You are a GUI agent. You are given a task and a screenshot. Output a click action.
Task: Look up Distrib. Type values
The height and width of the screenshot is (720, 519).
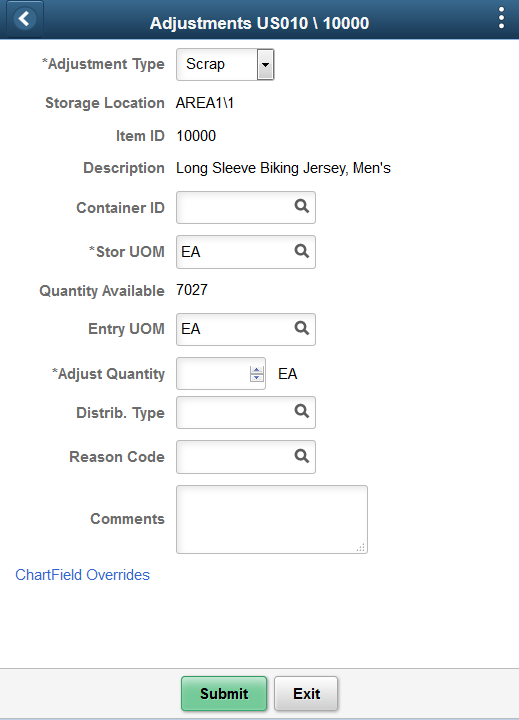(302, 411)
